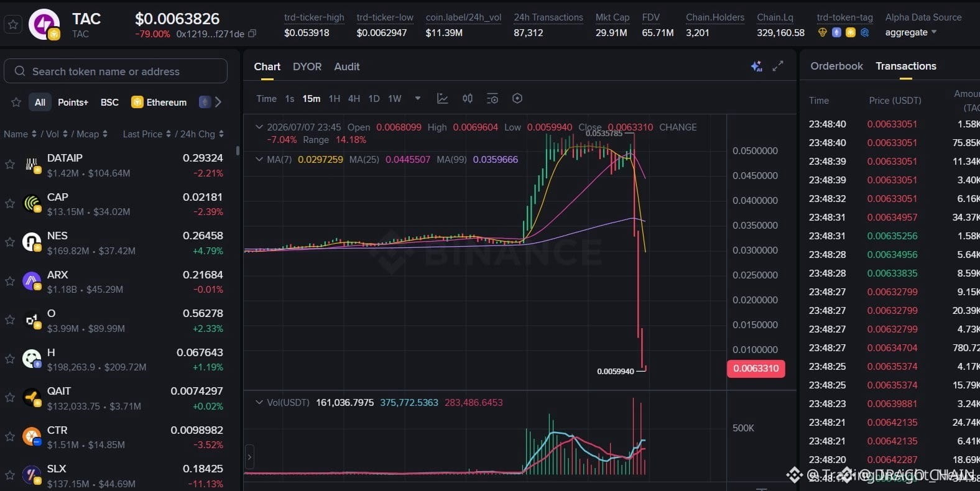980x491 pixels.
Task: Select the 15m time interval
Action: coord(312,98)
